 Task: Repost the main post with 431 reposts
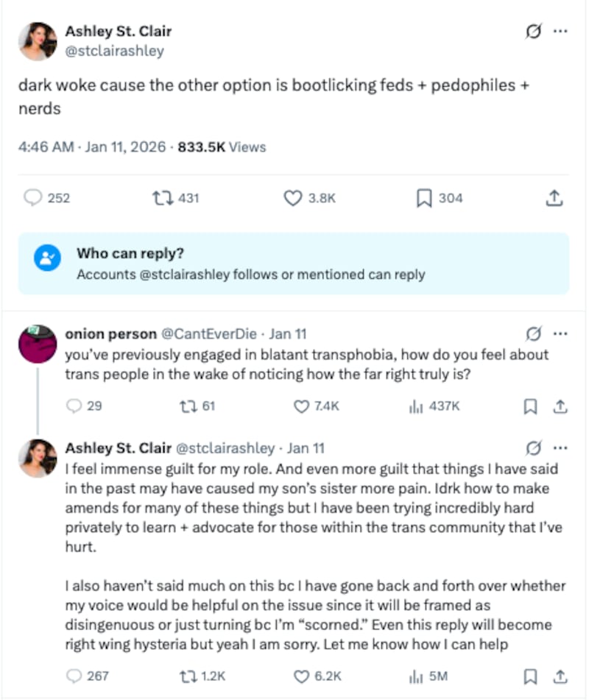tap(160, 198)
